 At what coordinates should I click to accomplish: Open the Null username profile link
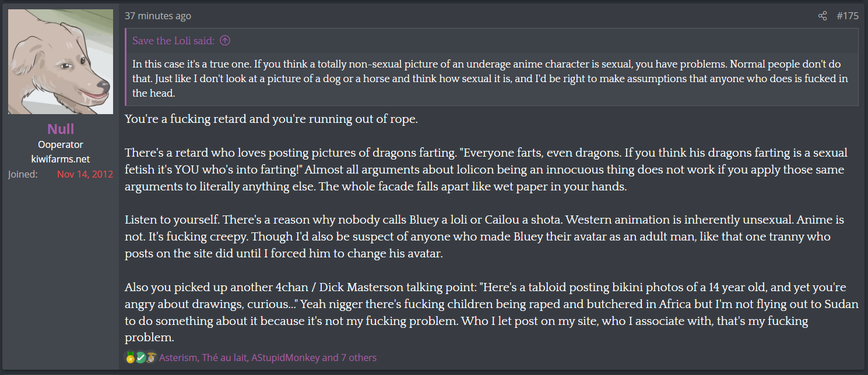[x=61, y=129]
